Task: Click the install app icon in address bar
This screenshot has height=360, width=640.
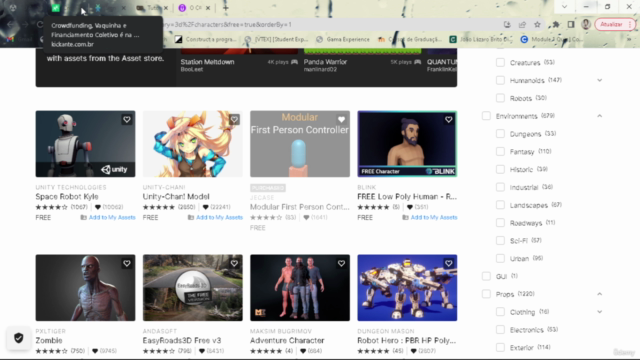Action: [x=507, y=24]
